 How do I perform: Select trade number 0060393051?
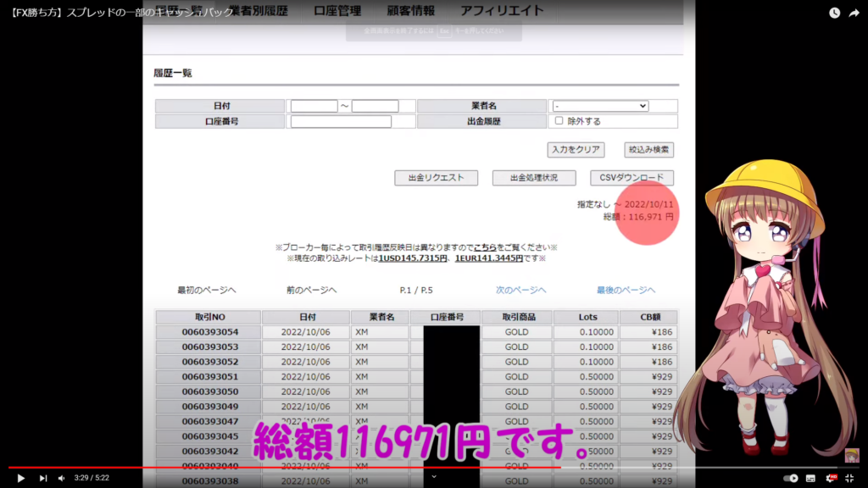[x=210, y=377]
